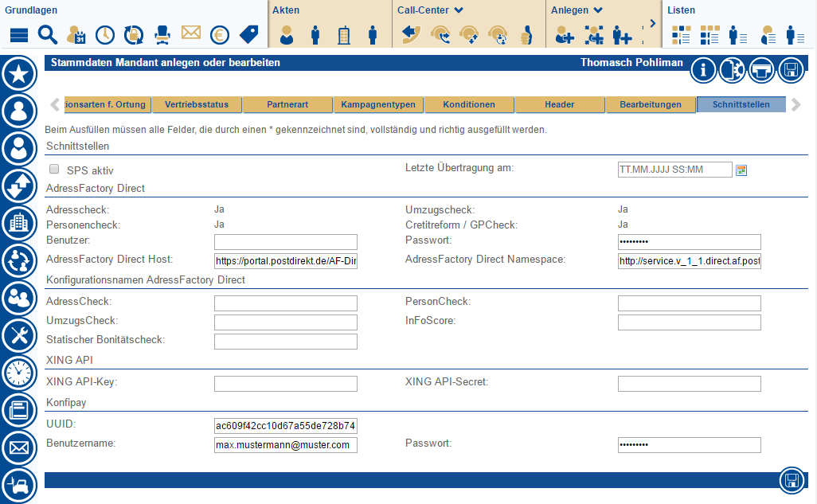Screen dimensions: 817x504
Task: Click the info icon in header bar
Action: 703,69
